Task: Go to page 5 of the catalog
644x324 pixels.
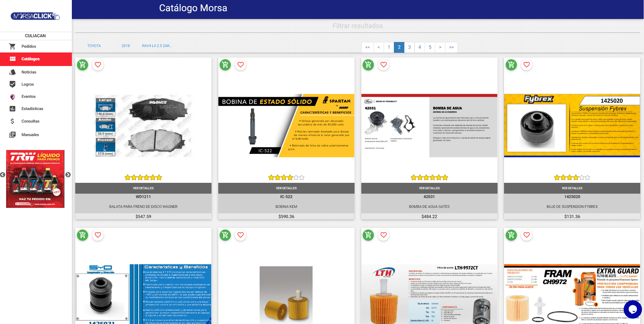Action: pos(430,47)
